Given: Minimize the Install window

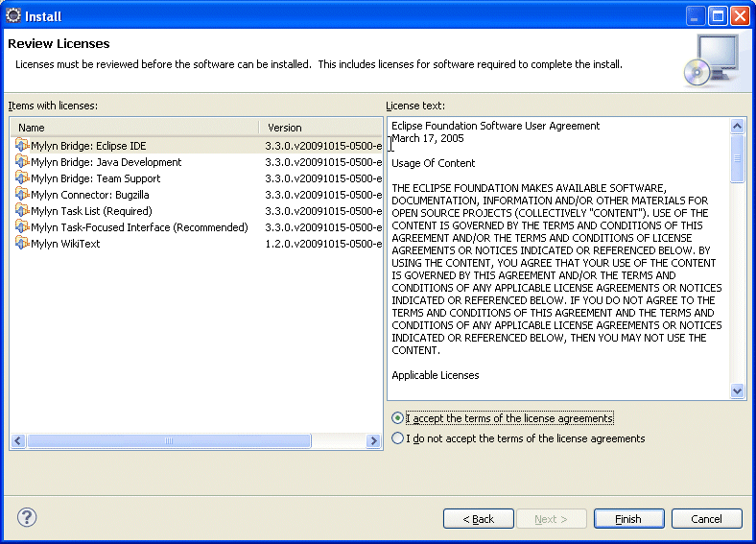Looking at the screenshot, I should pos(696,16).
